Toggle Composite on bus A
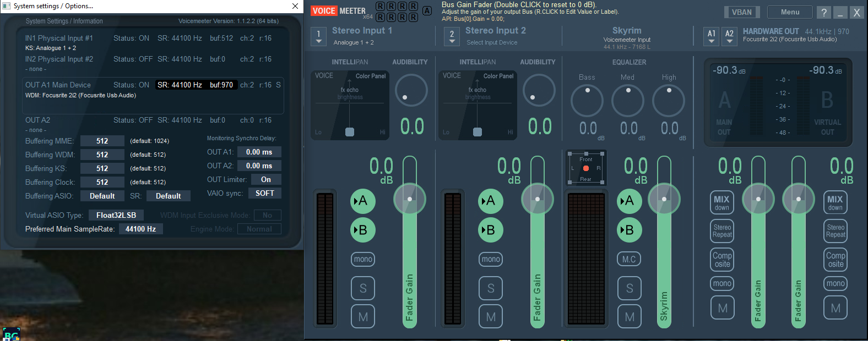This screenshot has width=868, height=341. click(722, 259)
